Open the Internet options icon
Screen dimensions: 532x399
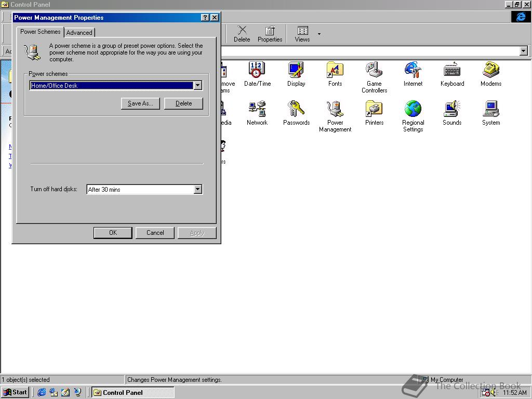click(x=413, y=74)
